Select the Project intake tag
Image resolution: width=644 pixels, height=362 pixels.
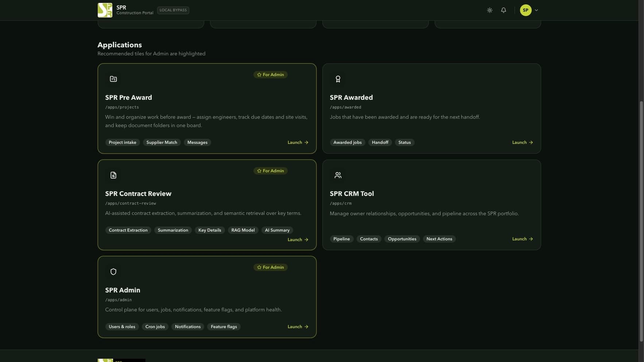pyautogui.click(x=123, y=142)
